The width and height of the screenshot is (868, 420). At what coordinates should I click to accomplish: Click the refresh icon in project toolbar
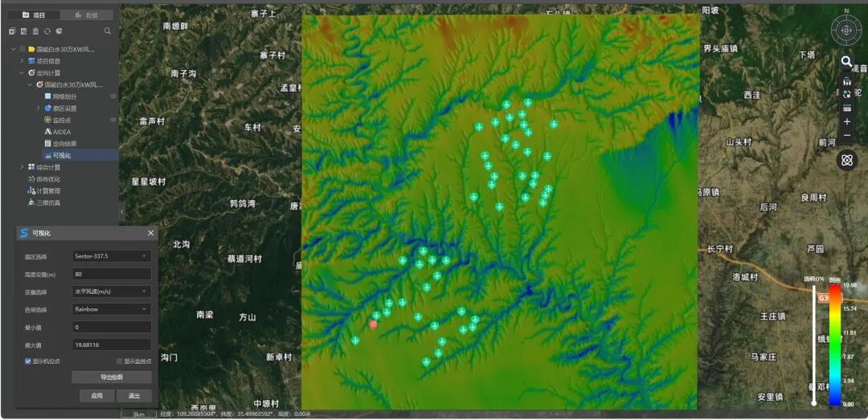point(47,31)
